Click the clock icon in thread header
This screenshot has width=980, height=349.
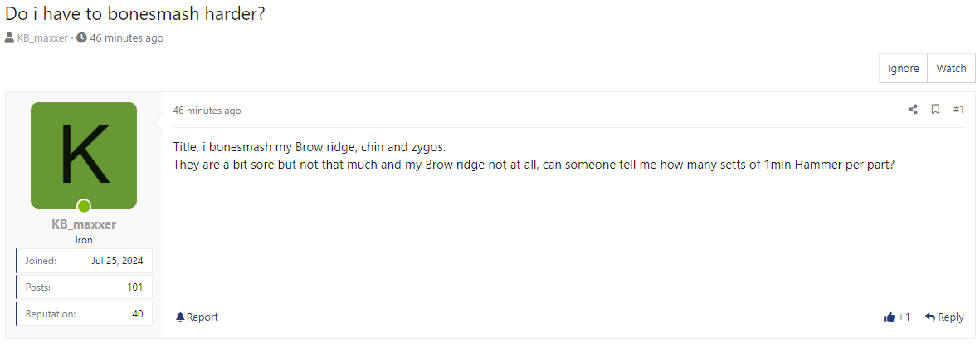coord(81,37)
